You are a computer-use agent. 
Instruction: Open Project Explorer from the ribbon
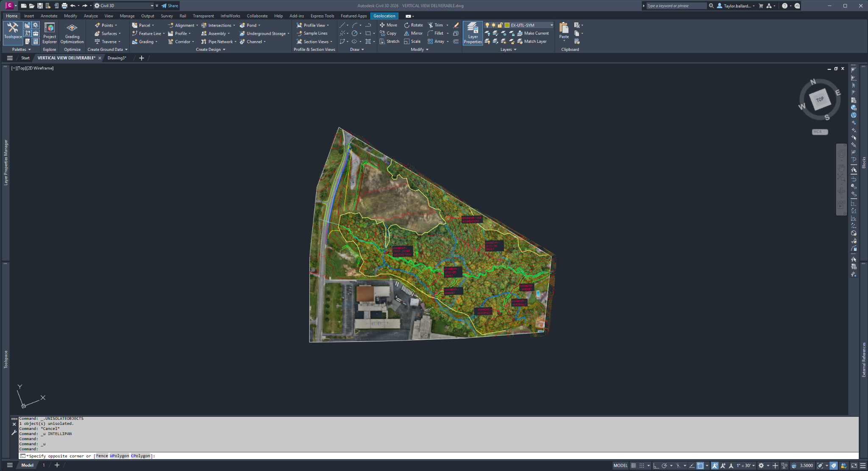coord(50,33)
